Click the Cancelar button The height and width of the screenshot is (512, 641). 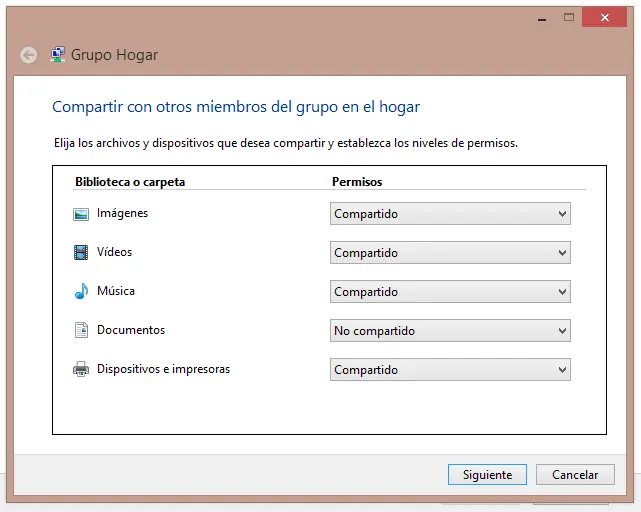575,474
